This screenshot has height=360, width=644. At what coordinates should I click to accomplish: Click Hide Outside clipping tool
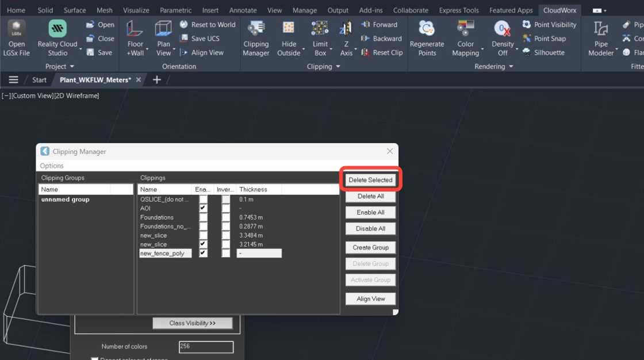pyautogui.click(x=289, y=38)
